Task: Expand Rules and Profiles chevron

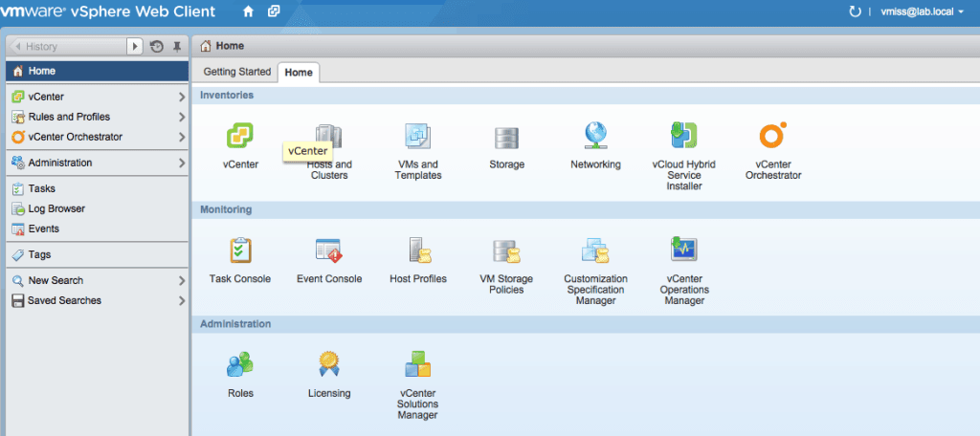Action: pos(182,117)
